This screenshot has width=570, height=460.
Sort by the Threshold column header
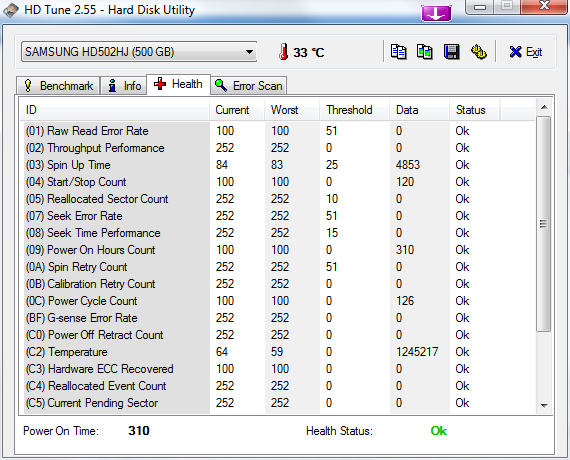click(355, 110)
